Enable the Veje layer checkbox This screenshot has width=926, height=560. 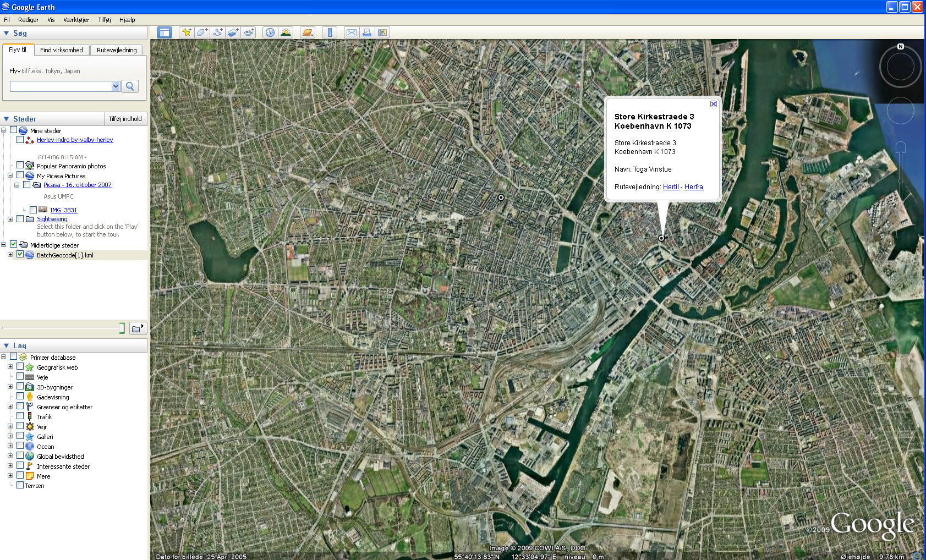[x=20, y=377]
